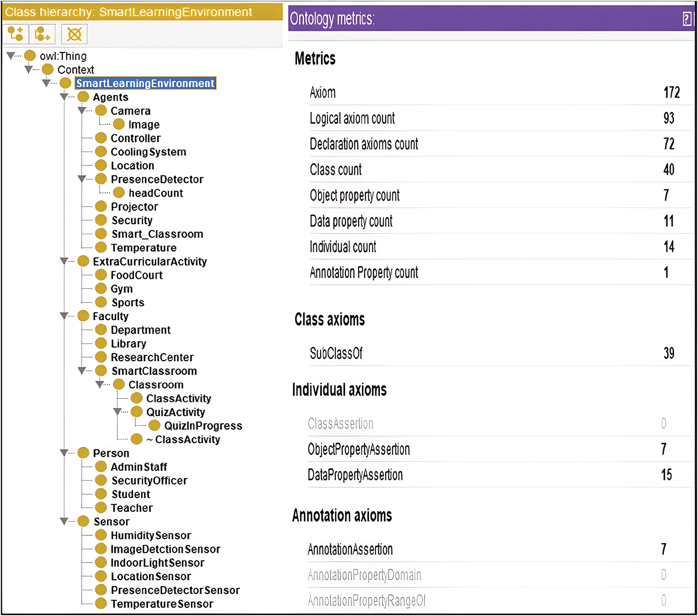698x616 pixels.
Task: Collapse the Agents class branch
Action: pos(64,97)
